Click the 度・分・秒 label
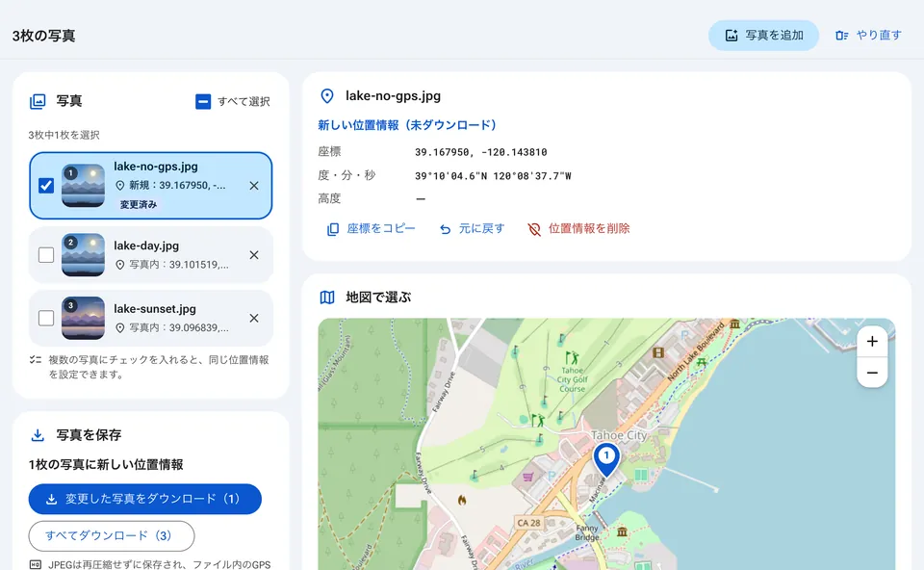924x570 pixels. tap(346, 175)
